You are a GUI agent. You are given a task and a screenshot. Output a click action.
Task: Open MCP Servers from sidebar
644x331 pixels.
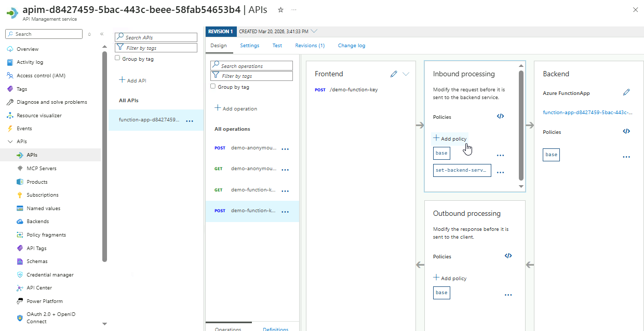(x=42, y=169)
